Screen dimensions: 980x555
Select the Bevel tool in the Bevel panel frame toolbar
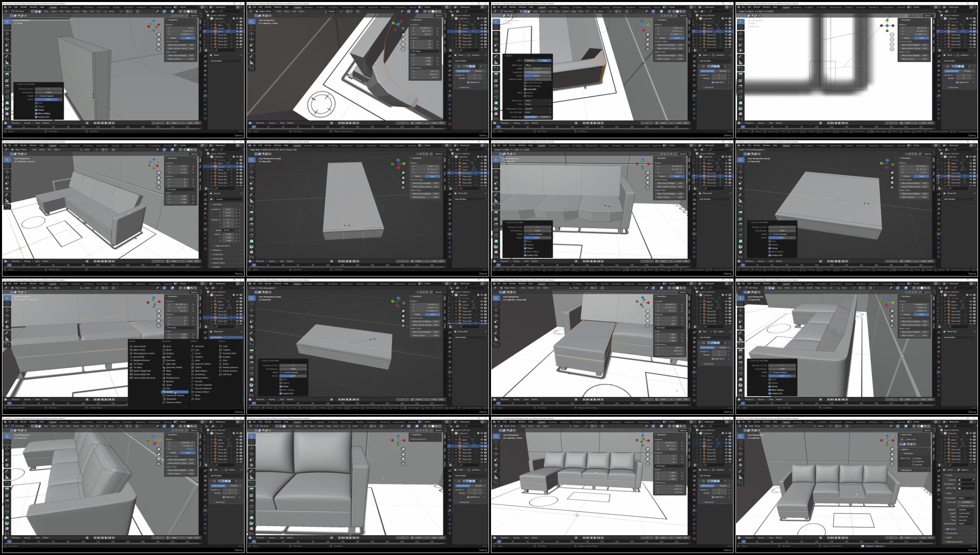[496, 86]
